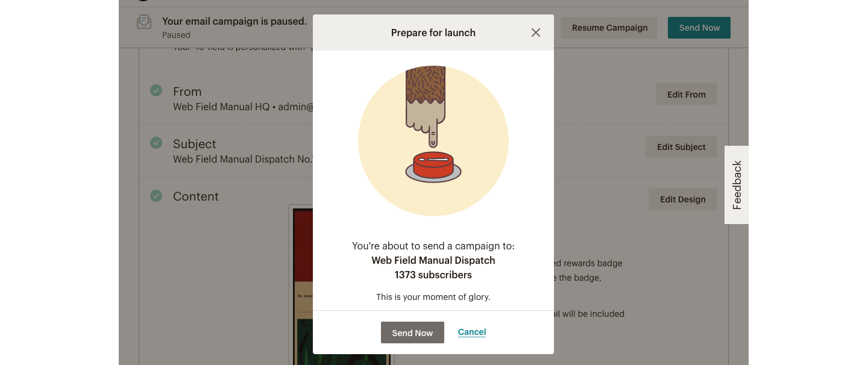This screenshot has height=365, width=868.
Task: Cancel the campaign launch
Action: (472, 332)
